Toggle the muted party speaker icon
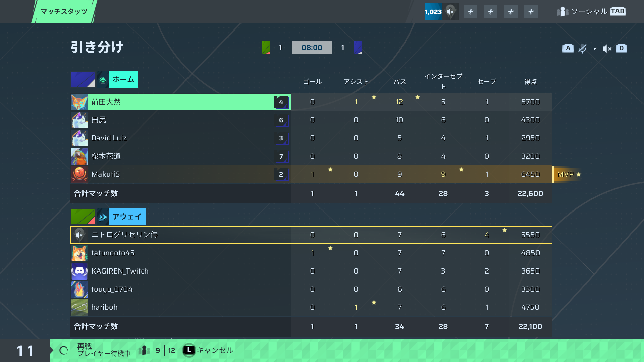Screen dimensions: 644x362 click(450, 12)
